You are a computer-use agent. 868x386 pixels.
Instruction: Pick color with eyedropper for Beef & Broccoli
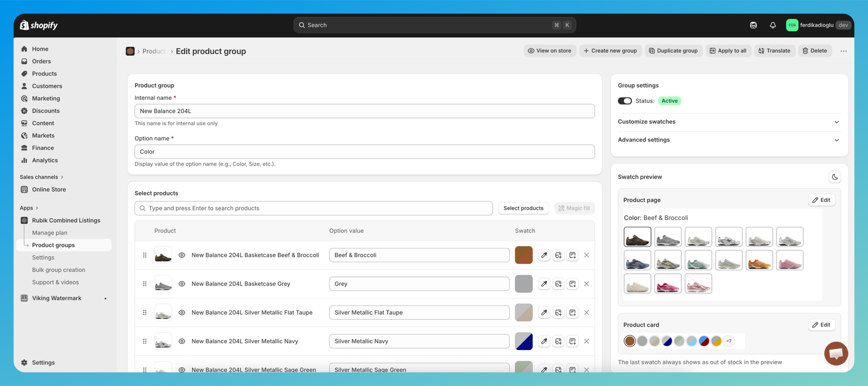click(544, 255)
